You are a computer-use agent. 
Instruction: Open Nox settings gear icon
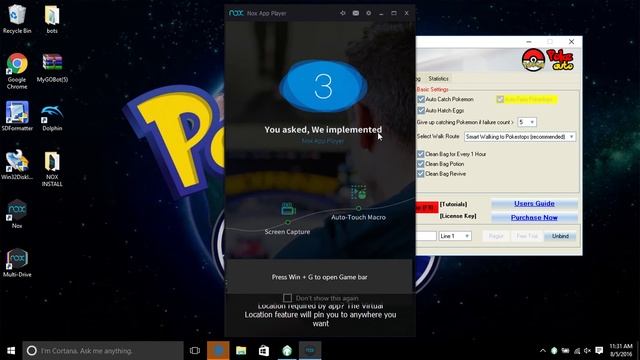[369, 13]
